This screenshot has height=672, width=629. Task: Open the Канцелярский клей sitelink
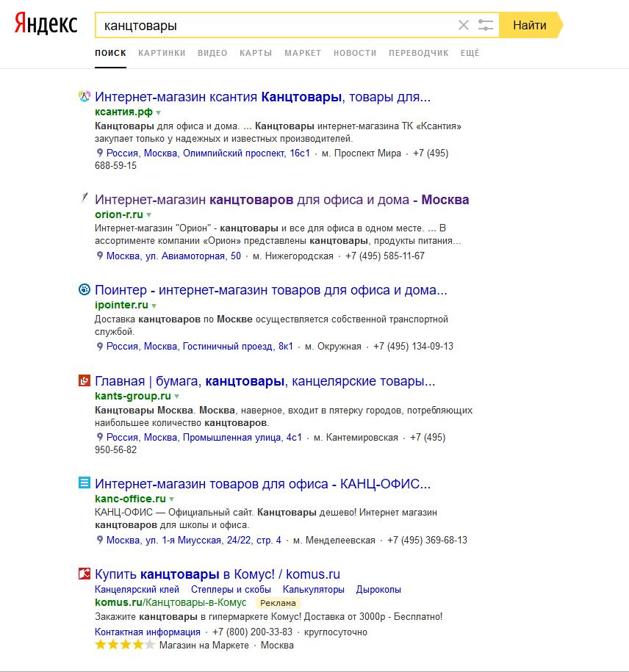coord(137,590)
